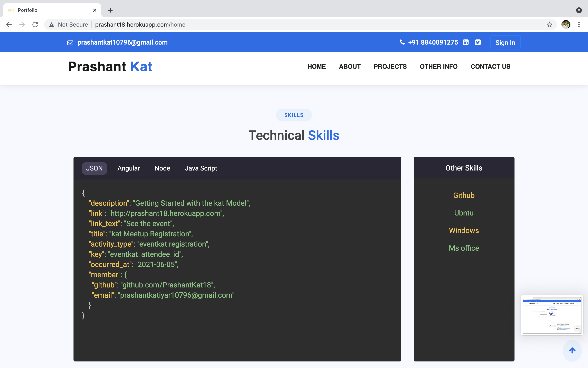Viewport: 588px width, 368px height.
Task: Click the Technical Skills heading
Action: point(294,135)
